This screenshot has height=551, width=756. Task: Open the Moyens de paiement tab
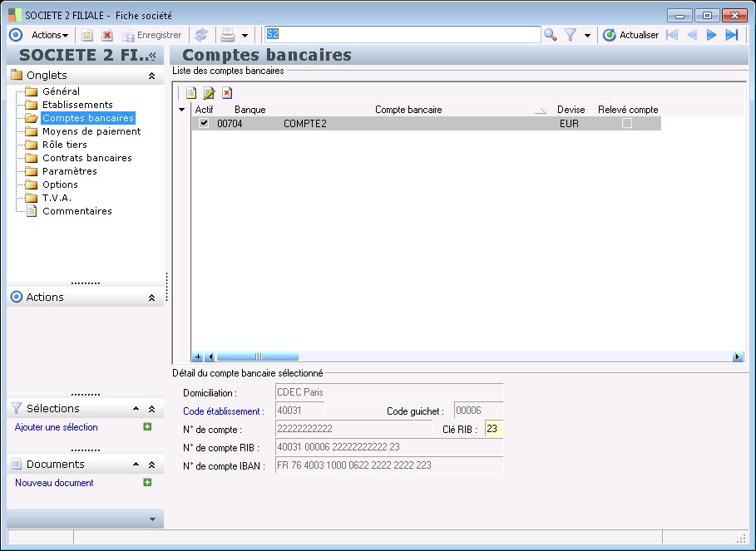pos(91,131)
